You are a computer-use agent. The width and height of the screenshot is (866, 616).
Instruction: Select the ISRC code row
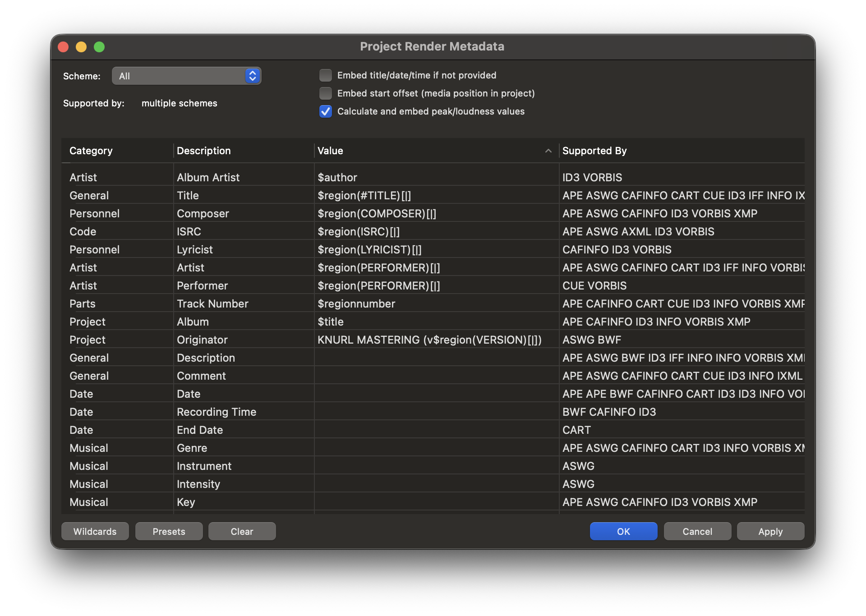pos(189,231)
